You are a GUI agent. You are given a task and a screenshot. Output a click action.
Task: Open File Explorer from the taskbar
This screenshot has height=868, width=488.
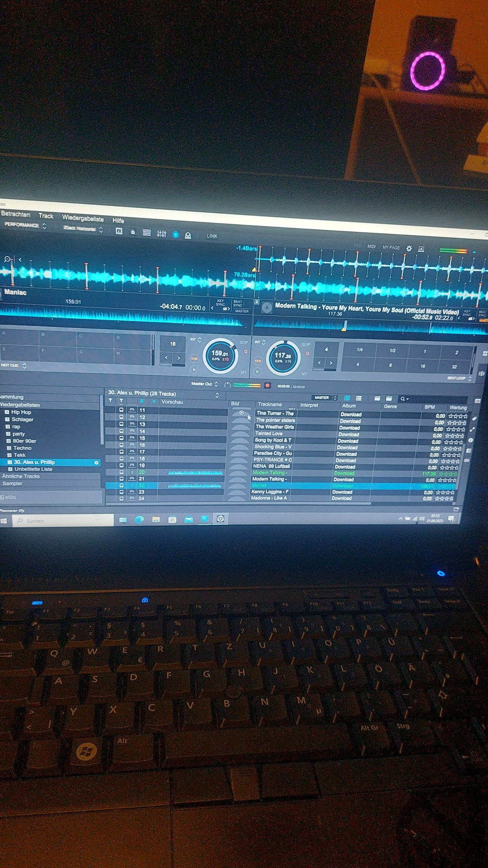coord(156,520)
